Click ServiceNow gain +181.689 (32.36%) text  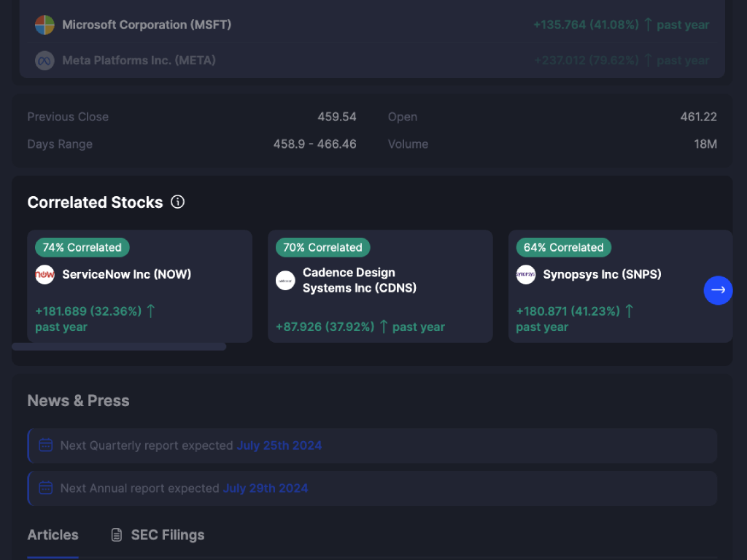click(88, 311)
